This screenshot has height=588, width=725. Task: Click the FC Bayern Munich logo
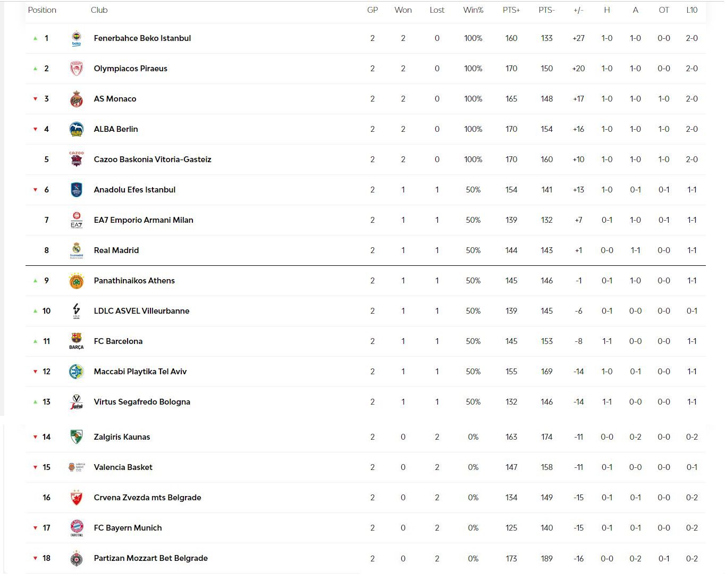pyautogui.click(x=77, y=528)
